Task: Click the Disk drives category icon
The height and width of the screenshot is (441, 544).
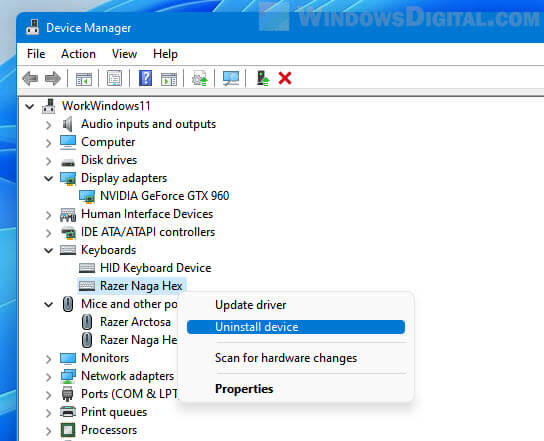Action: [68, 162]
